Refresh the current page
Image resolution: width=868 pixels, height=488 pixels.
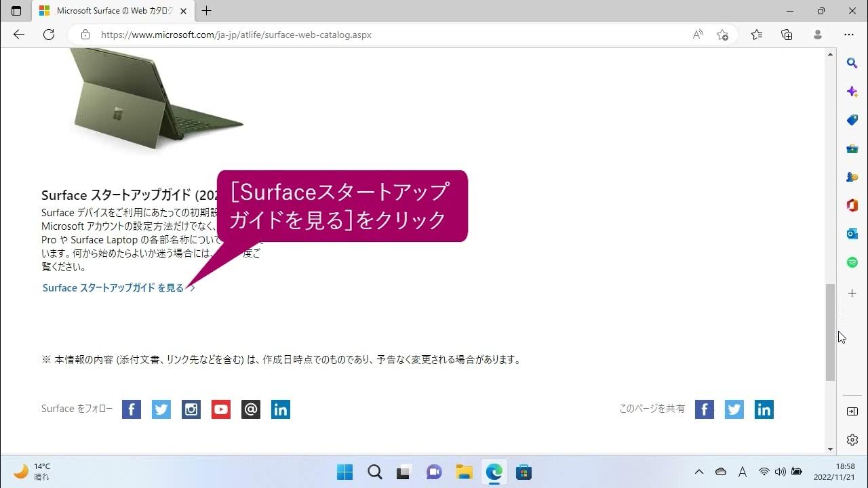pos(49,35)
